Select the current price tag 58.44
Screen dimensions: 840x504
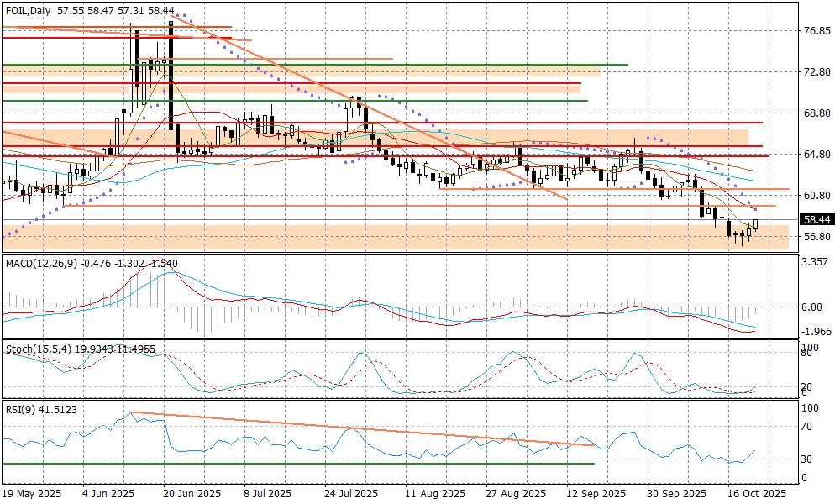816,219
